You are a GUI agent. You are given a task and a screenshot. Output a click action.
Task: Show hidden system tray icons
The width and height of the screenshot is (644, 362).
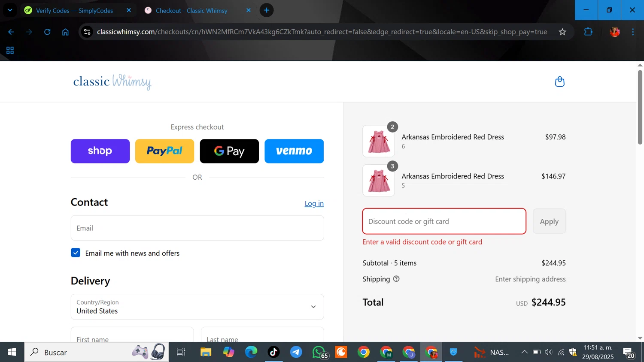pos(524,352)
